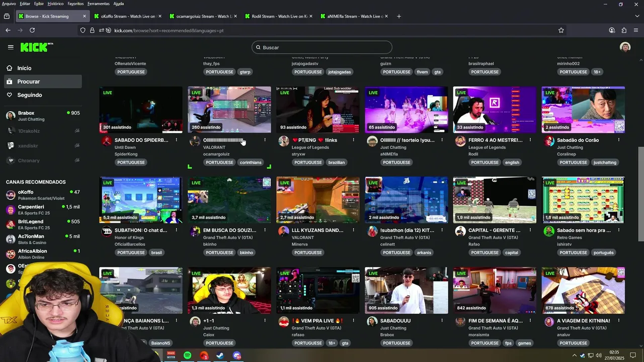Close the Browse - Kick Streaming tab
644x362 pixels.
point(84,16)
